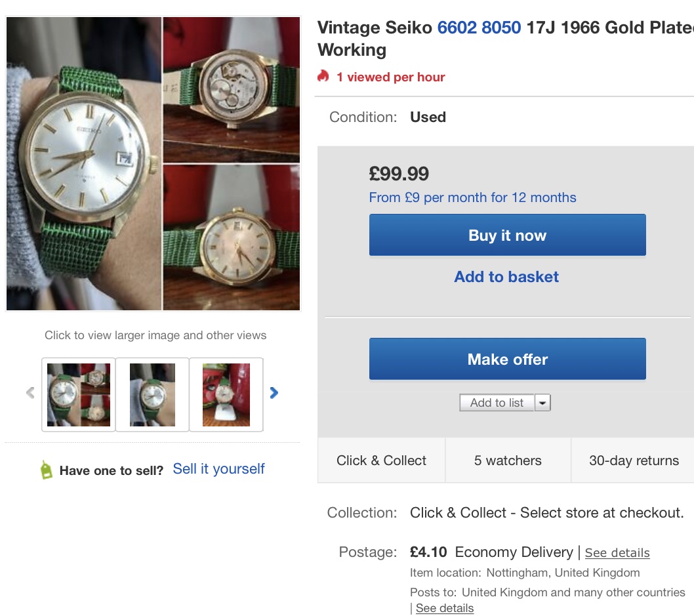Select the third thumbnail with red background
Screen dimensions: 694x616
(226, 394)
